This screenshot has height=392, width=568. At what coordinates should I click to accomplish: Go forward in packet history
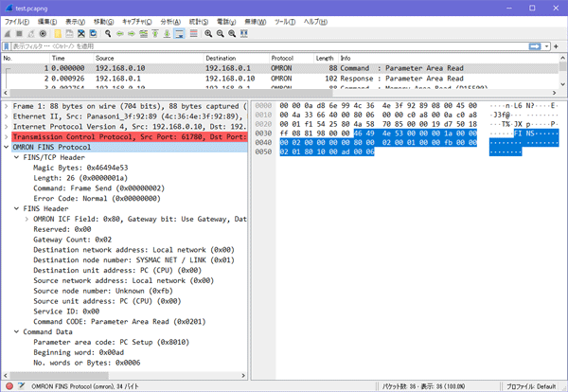[x=132, y=34]
